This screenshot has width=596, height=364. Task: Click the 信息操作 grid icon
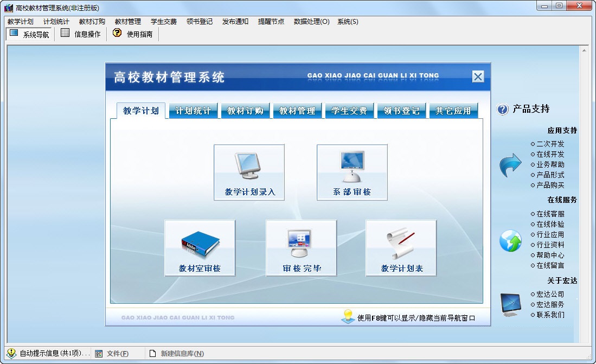tap(65, 33)
